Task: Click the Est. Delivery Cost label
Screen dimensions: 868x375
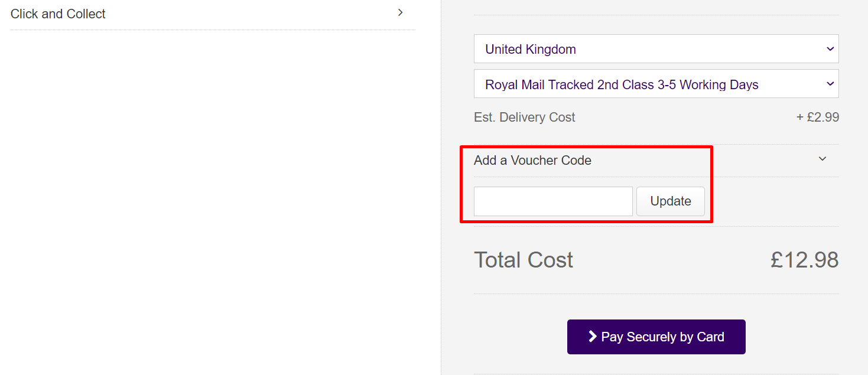Action: tap(524, 117)
